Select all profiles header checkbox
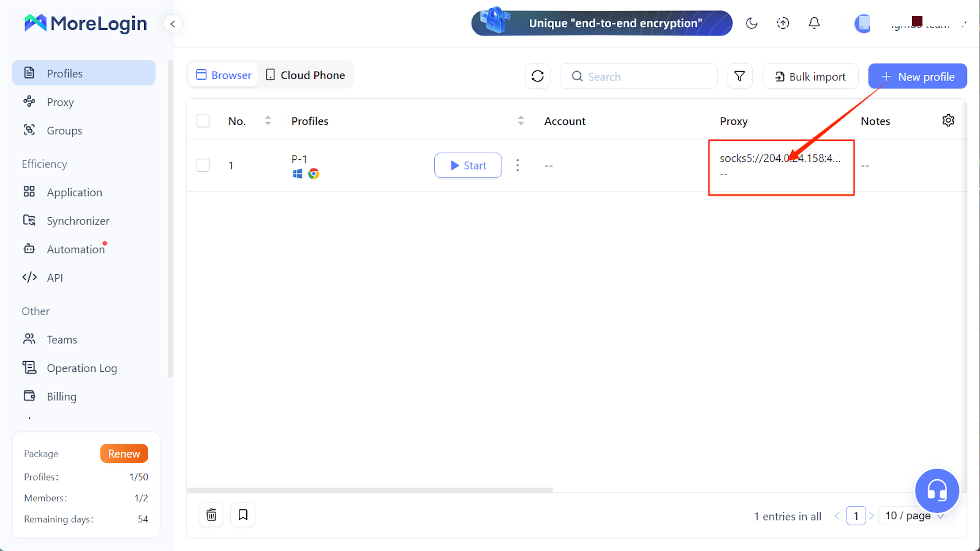 coord(203,121)
